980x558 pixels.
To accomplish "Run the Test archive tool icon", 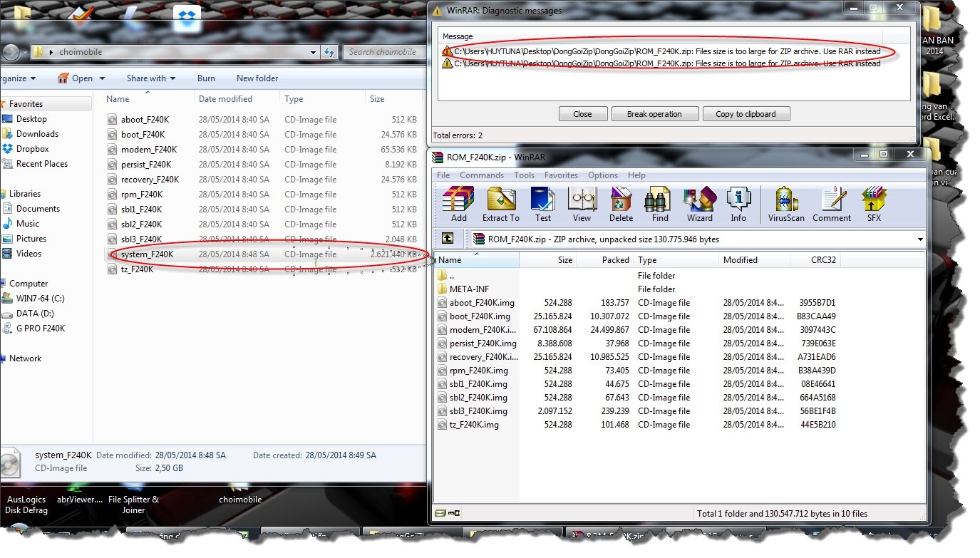I will (543, 205).
